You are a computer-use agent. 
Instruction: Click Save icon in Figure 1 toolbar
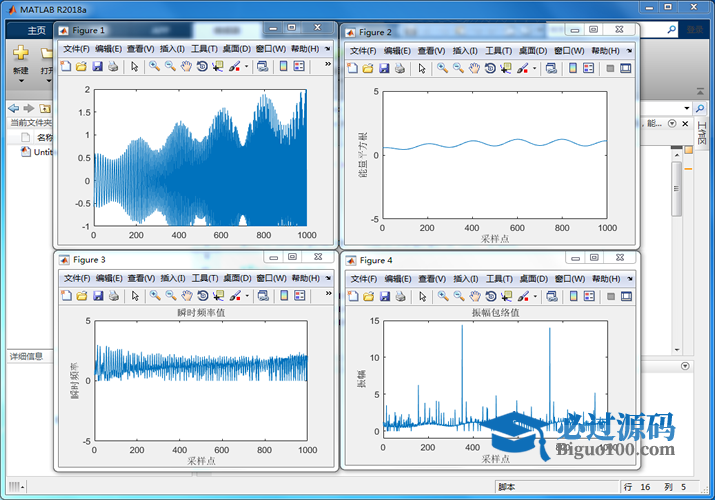click(x=97, y=67)
